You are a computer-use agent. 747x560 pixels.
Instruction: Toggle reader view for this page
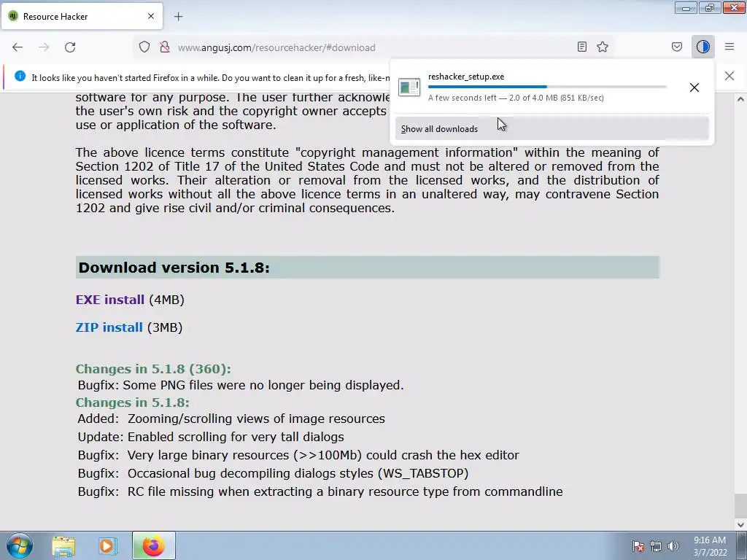tap(581, 47)
